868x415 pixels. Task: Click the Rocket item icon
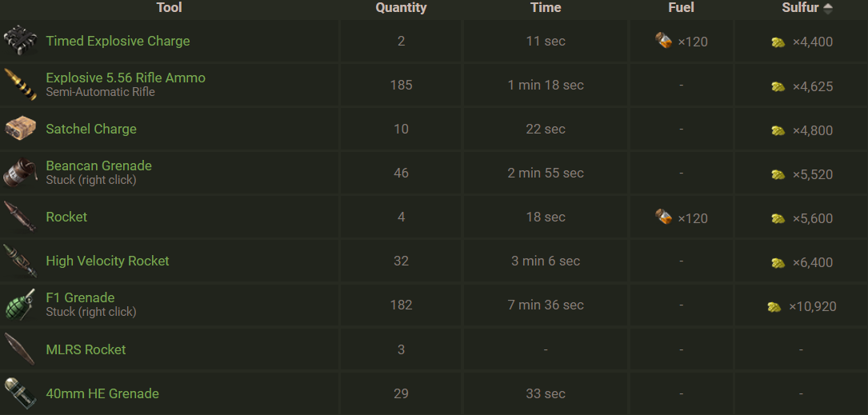tap(20, 217)
